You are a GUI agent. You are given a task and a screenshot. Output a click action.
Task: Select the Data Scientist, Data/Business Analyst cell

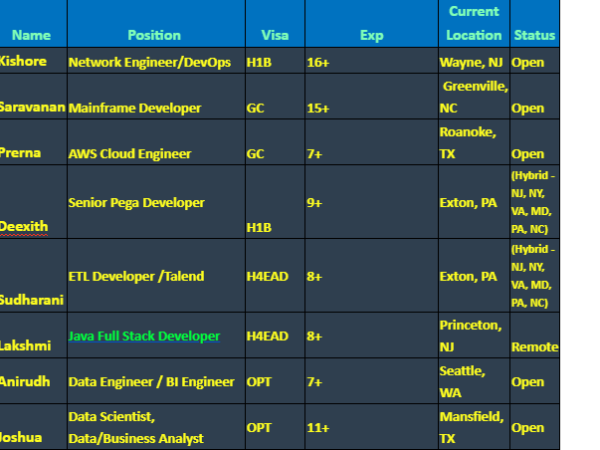coord(156,427)
